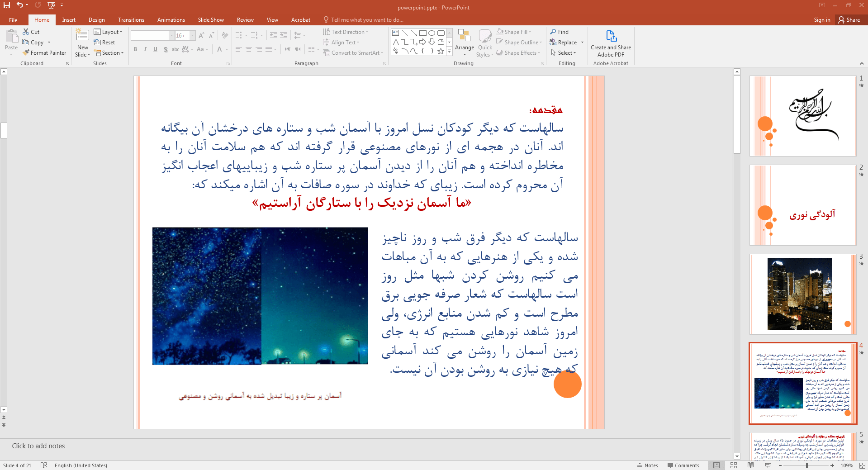This screenshot has width=868, height=470.
Task: Open Layout dropdown
Action: [x=108, y=32]
